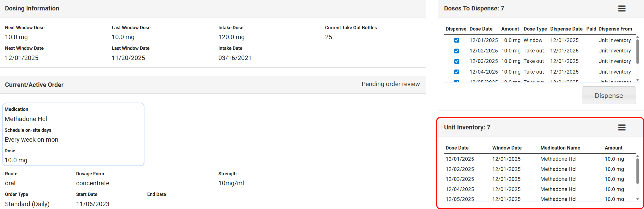Click the Pending order review status
Image resolution: width=644 pixels, height=209 pixels.
click(x=390, y=84)
